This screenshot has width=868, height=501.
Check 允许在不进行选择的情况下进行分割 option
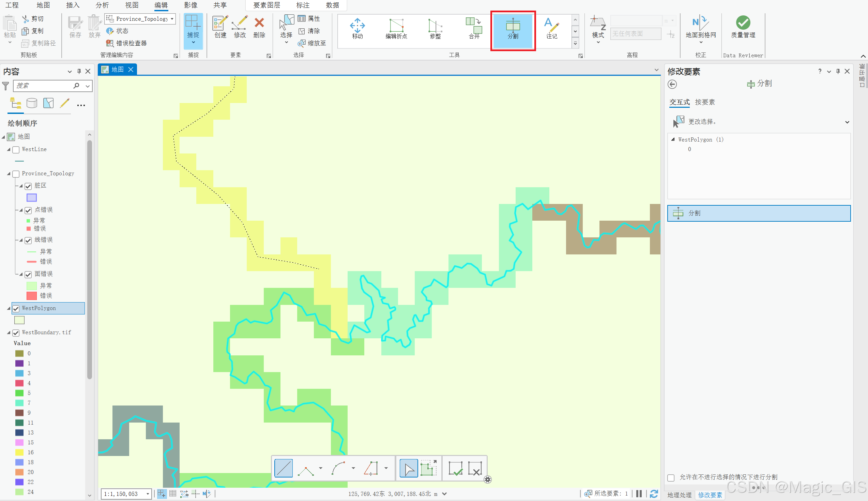tap(671, 477)
